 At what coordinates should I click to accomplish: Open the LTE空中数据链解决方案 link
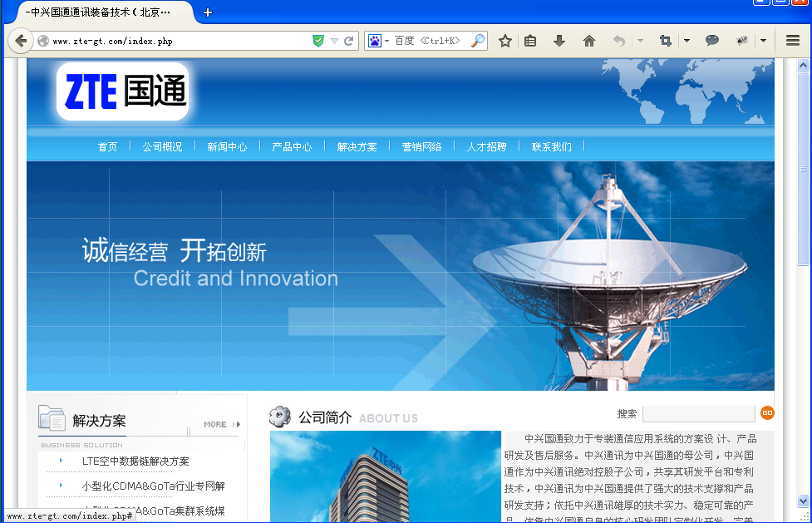(135, 461)
